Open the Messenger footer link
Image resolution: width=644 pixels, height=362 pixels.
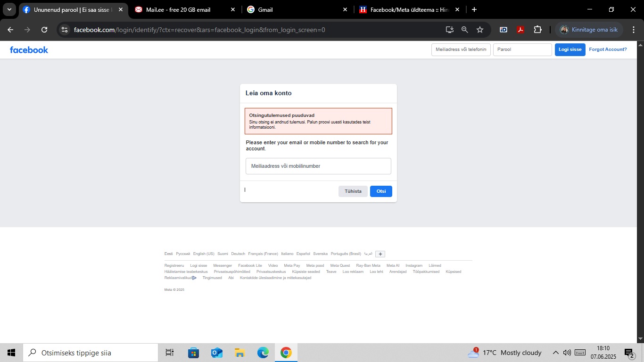click(223, 266)
